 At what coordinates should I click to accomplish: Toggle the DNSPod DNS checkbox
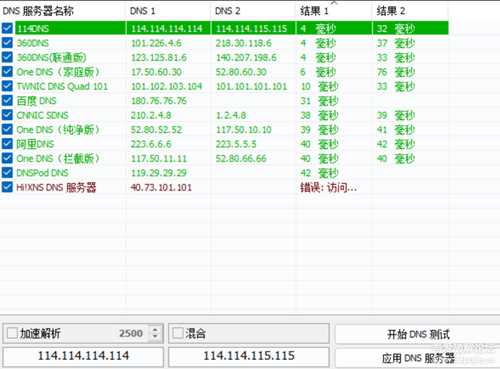click(7, 172)
